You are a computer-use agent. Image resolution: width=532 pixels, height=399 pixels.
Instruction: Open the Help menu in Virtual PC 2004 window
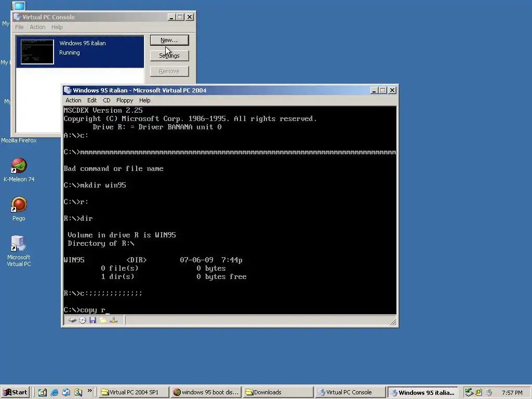tap(144, 100)
